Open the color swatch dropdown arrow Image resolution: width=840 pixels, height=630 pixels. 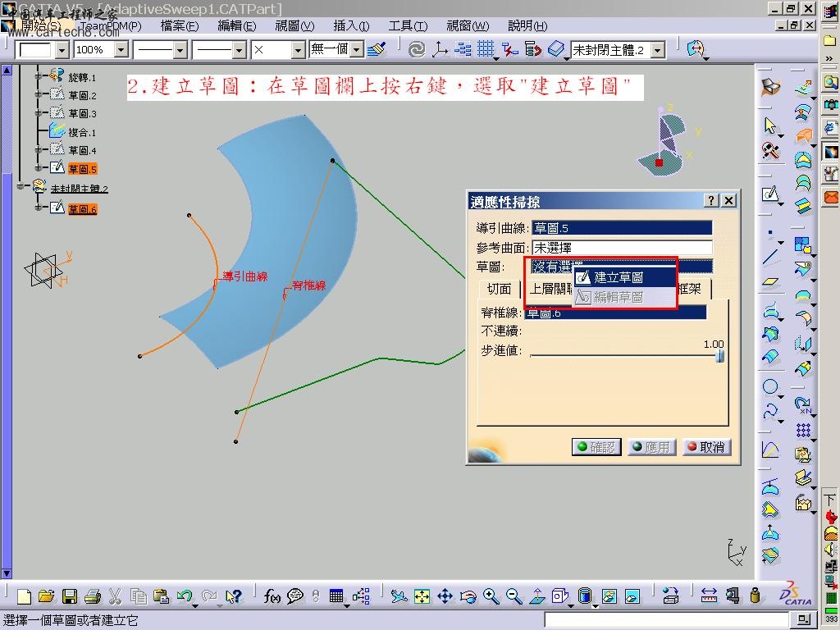click(62, 50)
